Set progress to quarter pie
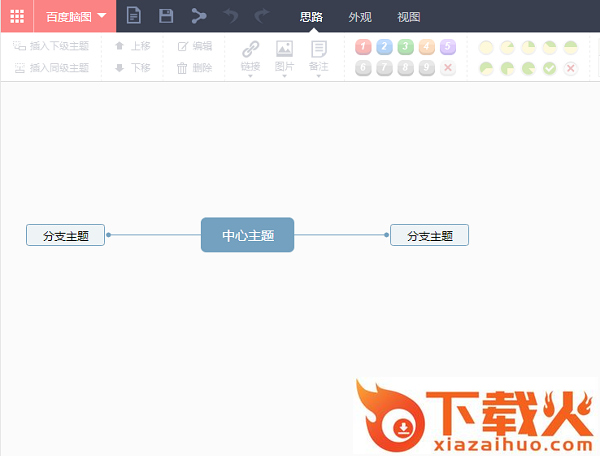 528,47
